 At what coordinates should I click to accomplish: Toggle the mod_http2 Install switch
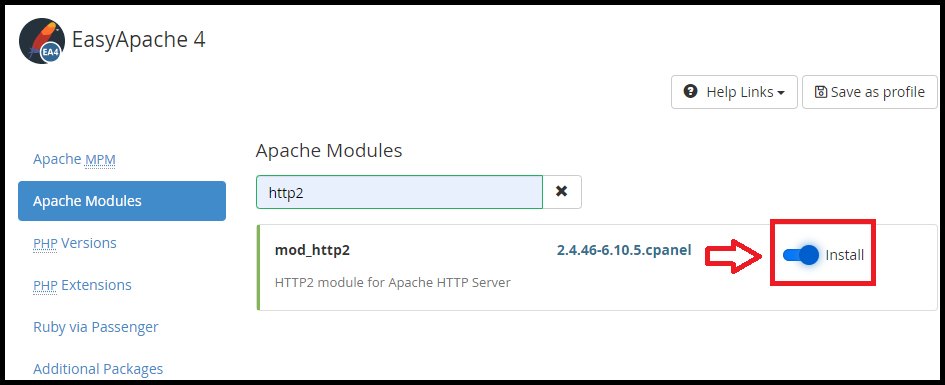[x=801, y=255]
